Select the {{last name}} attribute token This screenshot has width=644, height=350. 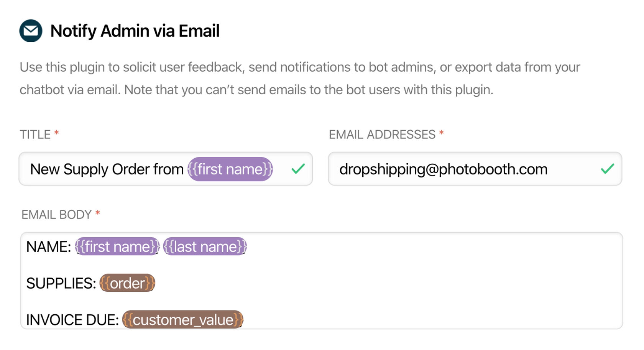point(205,246)
